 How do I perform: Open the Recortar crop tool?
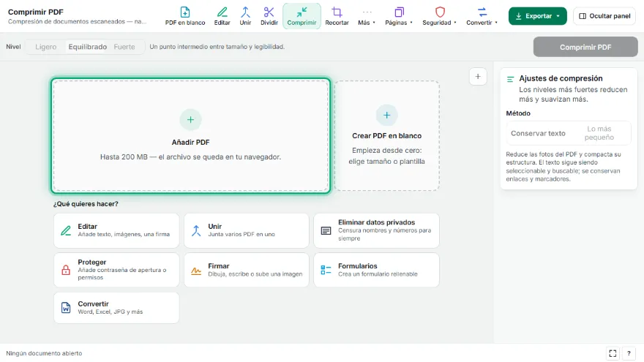[x=337, y=16]
